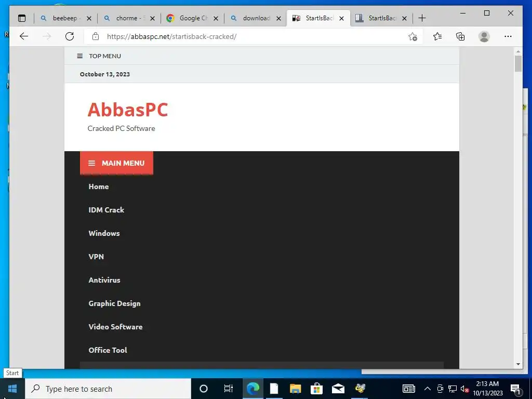Image resolution: width=532 pixels, height=399 pixels.
Task: View site information lock icon
Action: coord(96,36)
